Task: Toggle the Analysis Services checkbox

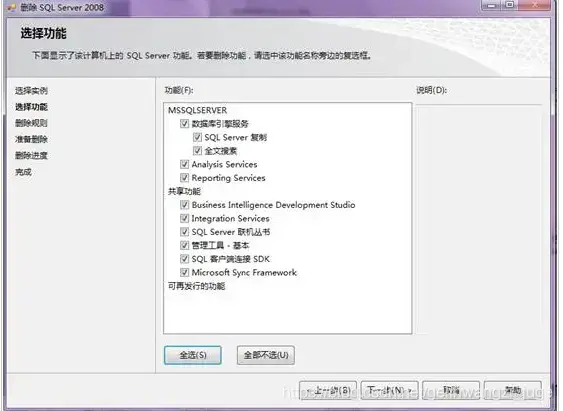Action: tap(184, 164)
